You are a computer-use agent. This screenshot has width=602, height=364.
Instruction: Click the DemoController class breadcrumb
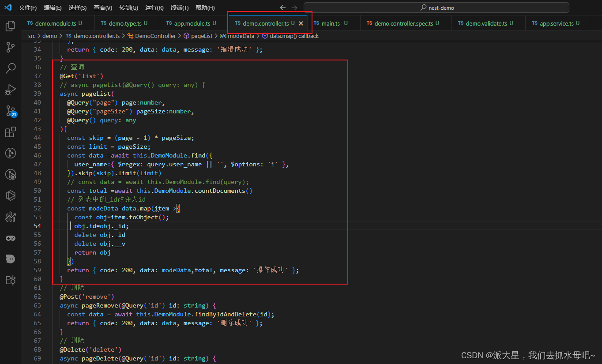click(151, 36)
